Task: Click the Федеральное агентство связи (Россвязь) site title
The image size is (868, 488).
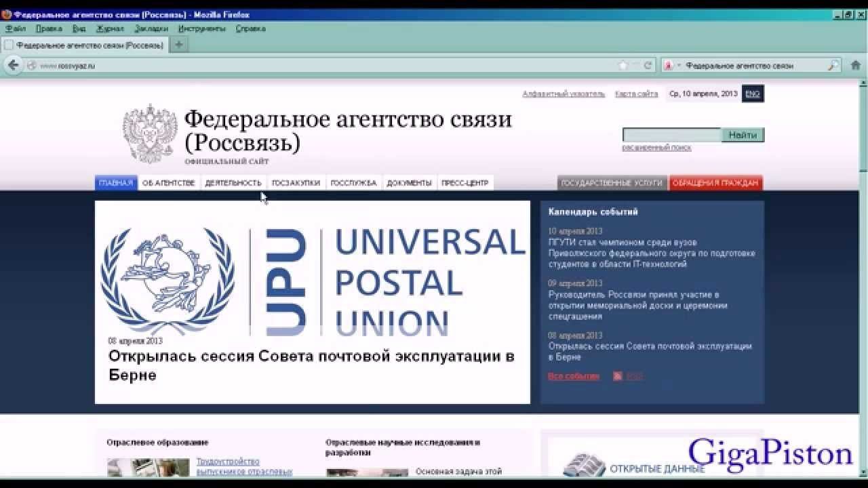Action: click(348, 131)
